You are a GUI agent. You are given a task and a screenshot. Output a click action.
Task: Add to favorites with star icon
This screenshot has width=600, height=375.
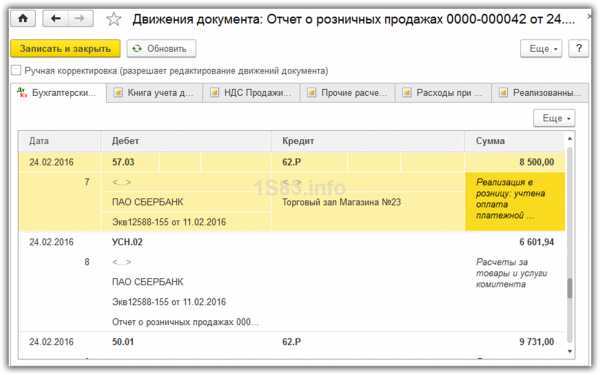(x=114, y=19)
